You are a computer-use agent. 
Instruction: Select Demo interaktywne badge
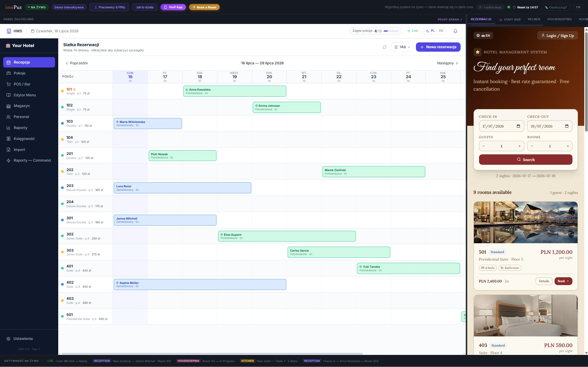click(x=69, y=7)
